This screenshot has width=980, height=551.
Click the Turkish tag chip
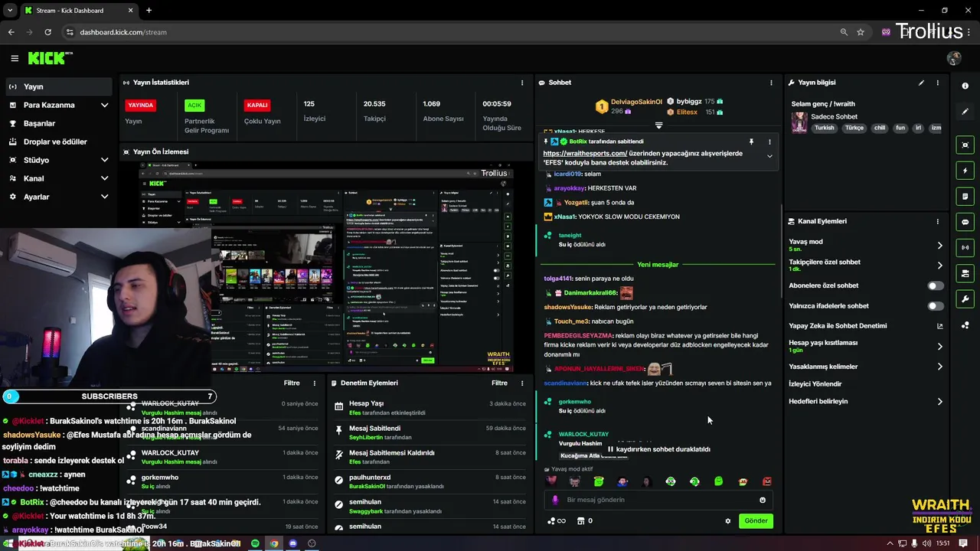click(824, 129)
